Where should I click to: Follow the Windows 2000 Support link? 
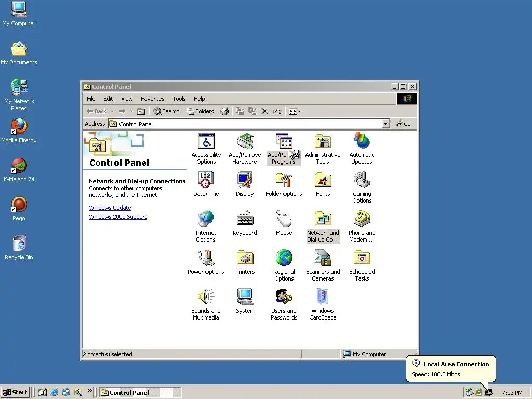coord(118,217)
